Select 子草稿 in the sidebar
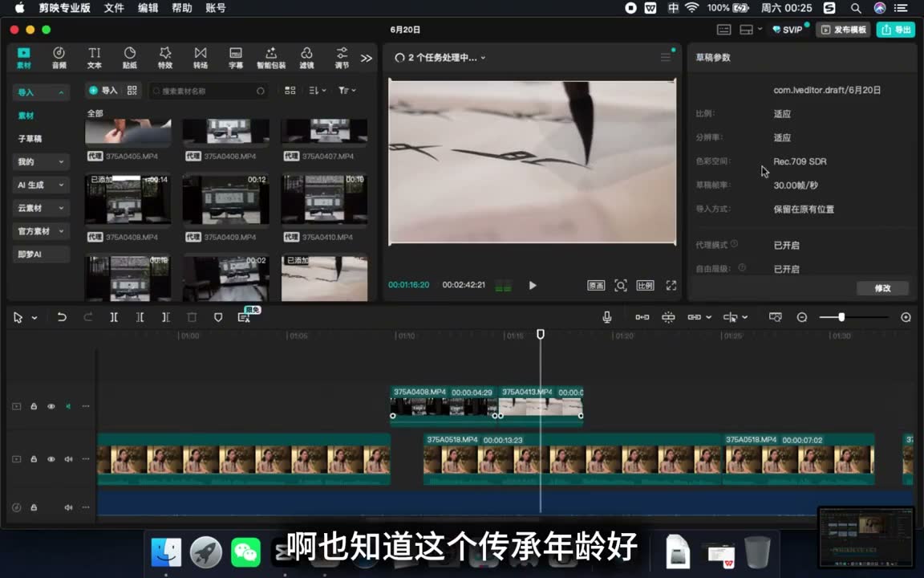This screenshot has width=924, height=578. point(30,139)
